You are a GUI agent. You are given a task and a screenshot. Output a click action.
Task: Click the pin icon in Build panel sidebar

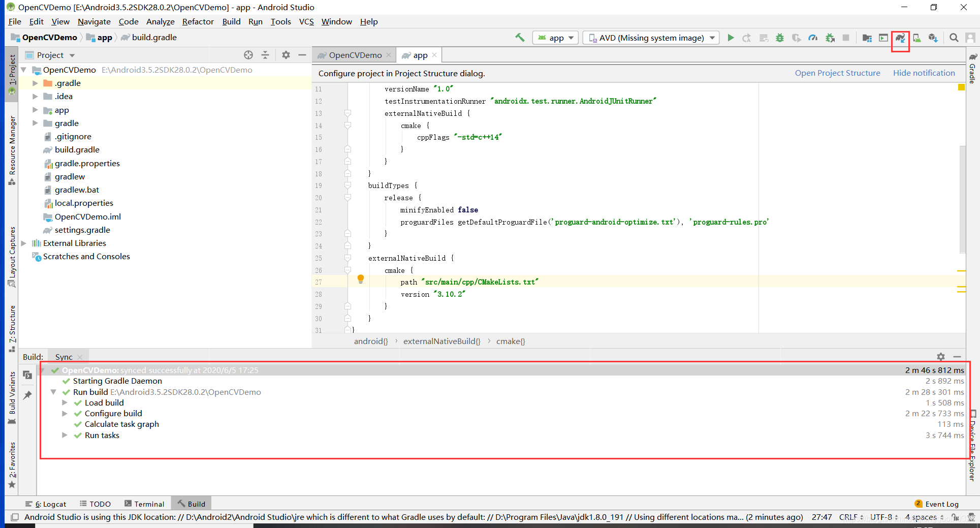[28, 395]
